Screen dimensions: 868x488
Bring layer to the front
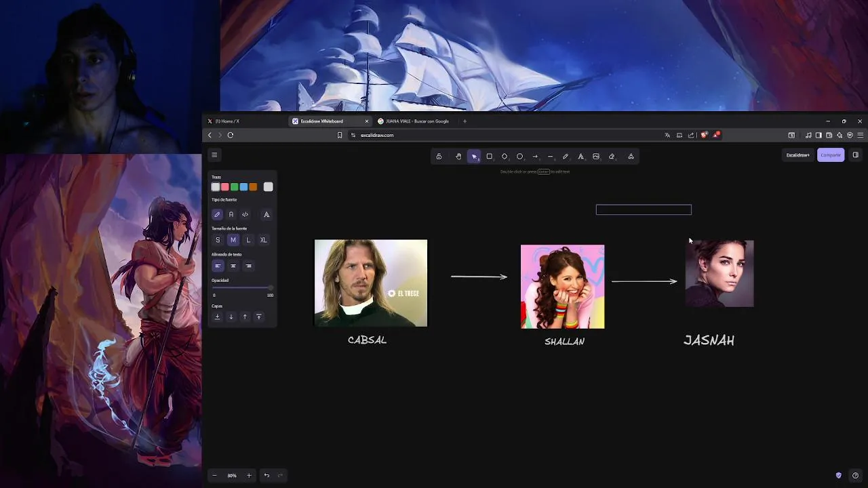click(x=258, y=317)
